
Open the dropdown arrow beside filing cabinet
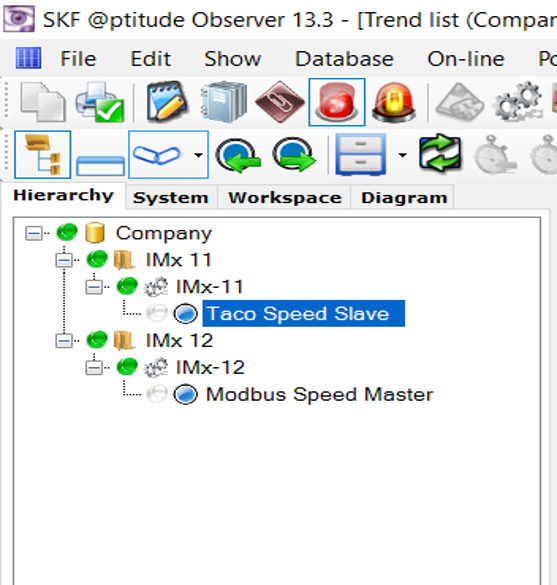(x=402, y=154)
